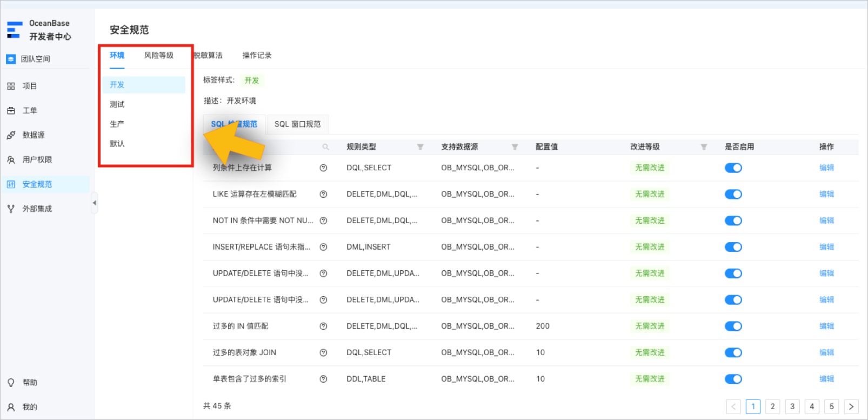Viewport: 868px width, 420px height.
Task: Open the SQL 窗口规范 tab
Action: coord(297,124)
